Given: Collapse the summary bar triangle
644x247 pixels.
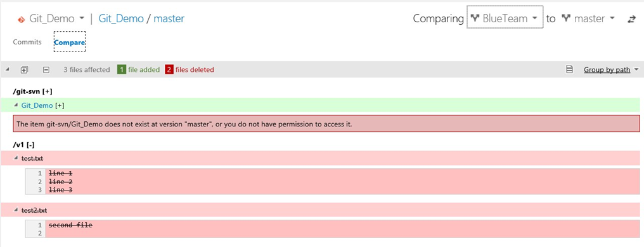Looking at the screenshot, I should [8, 70].
